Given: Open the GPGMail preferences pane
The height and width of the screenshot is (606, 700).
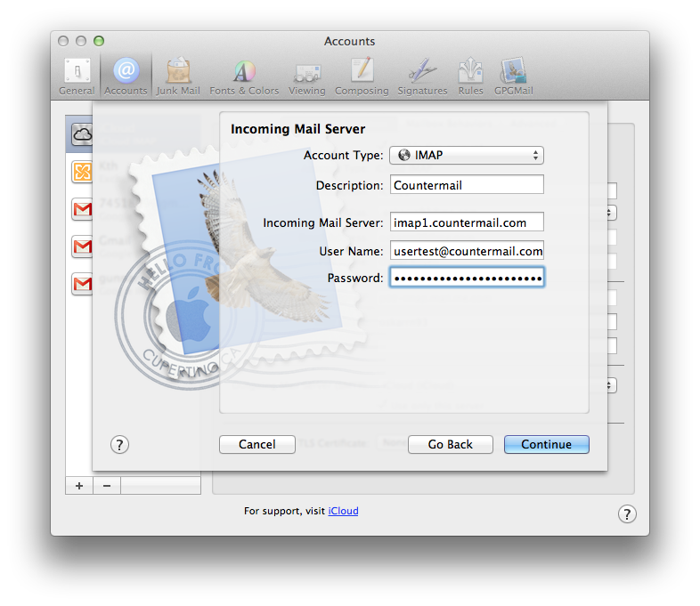Looking at the screenshot, I should tap(513, 77).
